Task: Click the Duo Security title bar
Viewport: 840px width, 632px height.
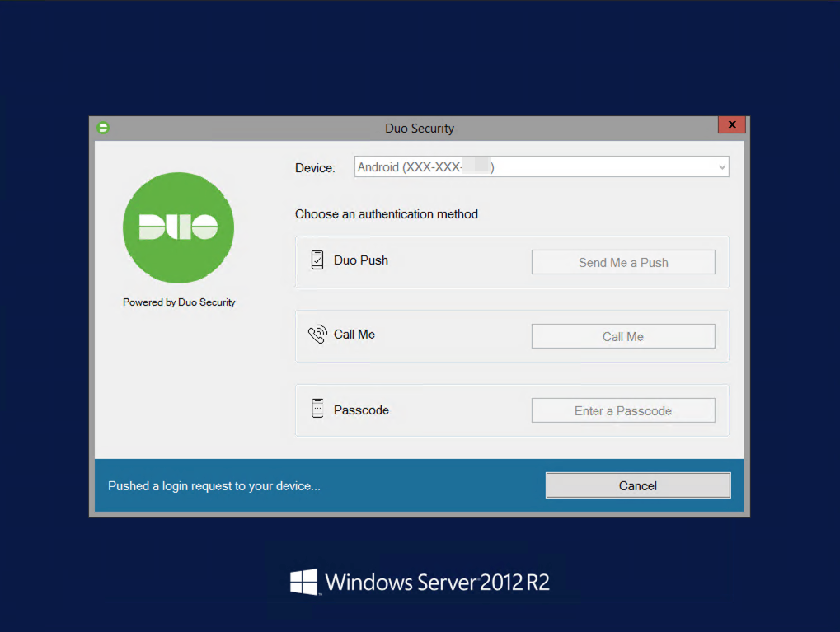Action: coord(419,128)
